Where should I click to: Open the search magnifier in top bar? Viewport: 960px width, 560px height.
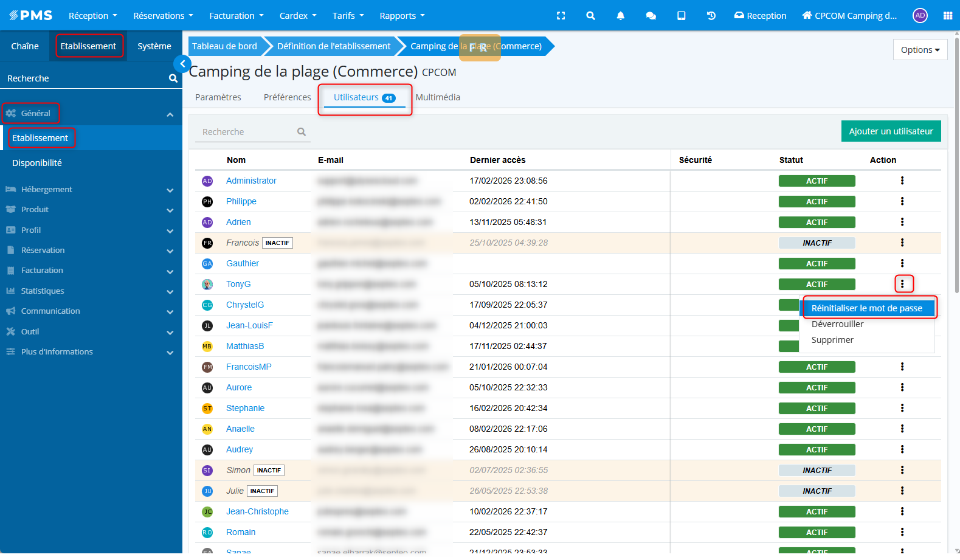pyautogui.click(x=590, y=16)
